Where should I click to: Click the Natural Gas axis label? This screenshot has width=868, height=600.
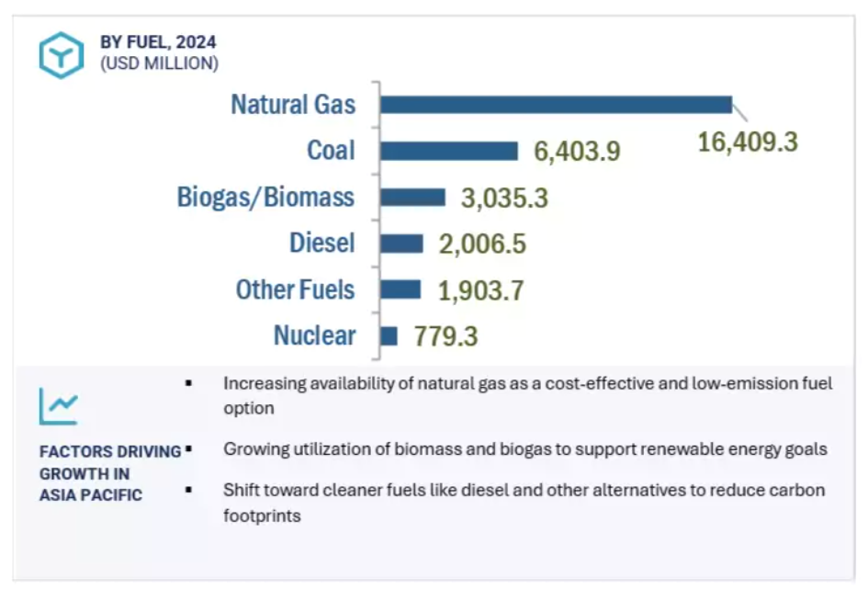point(292,105)
